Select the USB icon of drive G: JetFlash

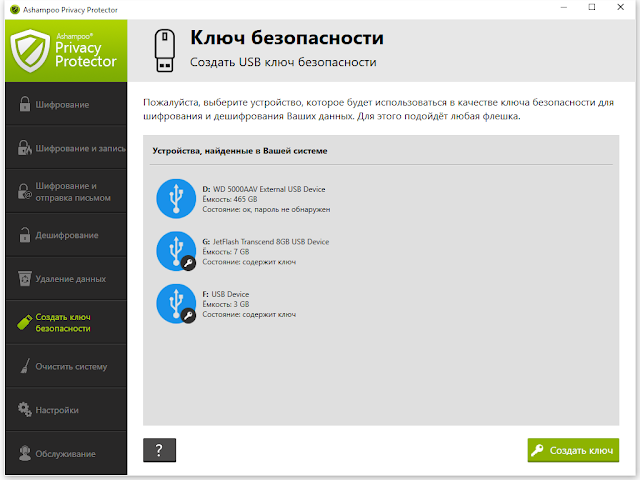(176, 251)
